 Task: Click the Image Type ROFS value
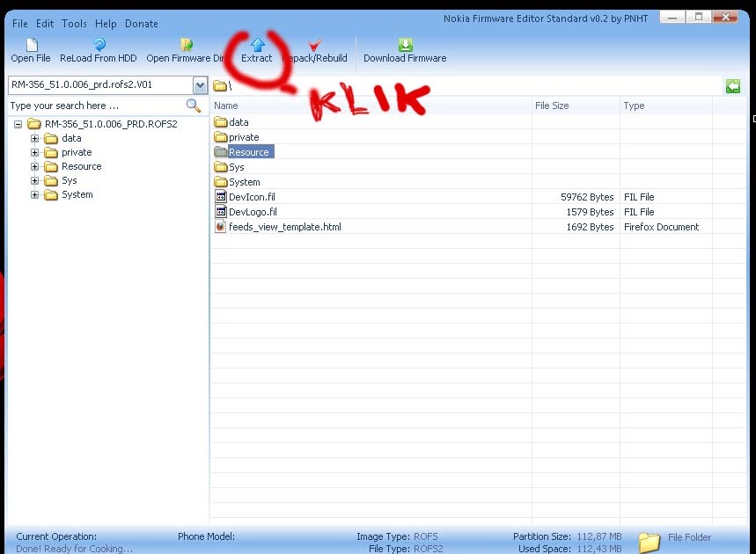(426, 536)
